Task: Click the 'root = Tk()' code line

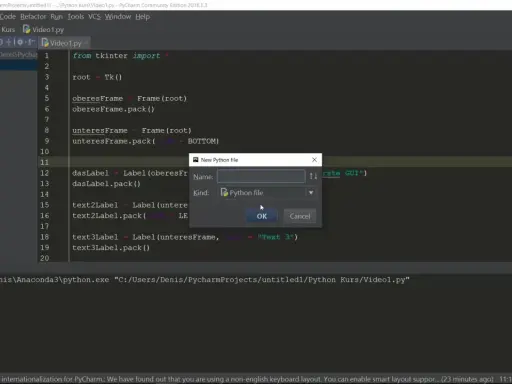Action: (x=97, y=77)
